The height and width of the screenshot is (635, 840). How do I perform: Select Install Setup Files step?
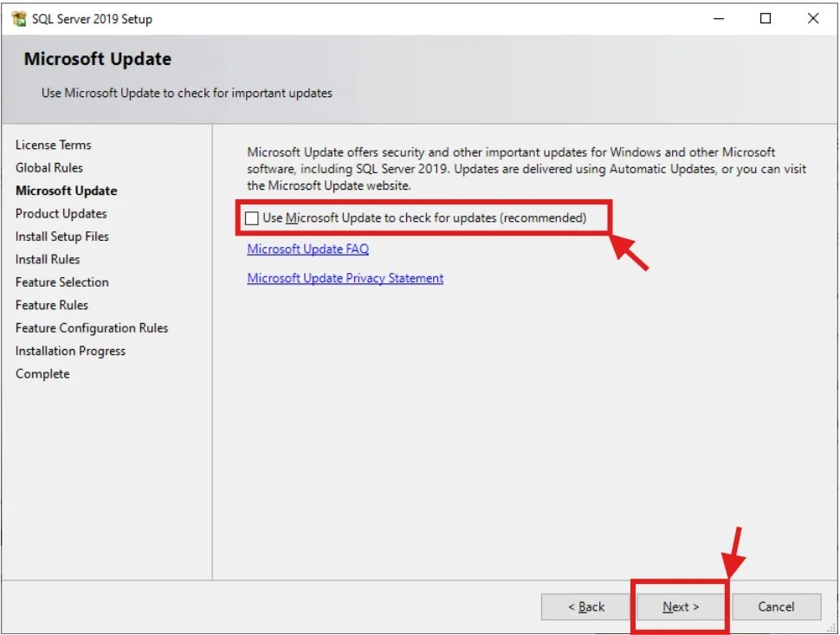[x=62, y=237]
